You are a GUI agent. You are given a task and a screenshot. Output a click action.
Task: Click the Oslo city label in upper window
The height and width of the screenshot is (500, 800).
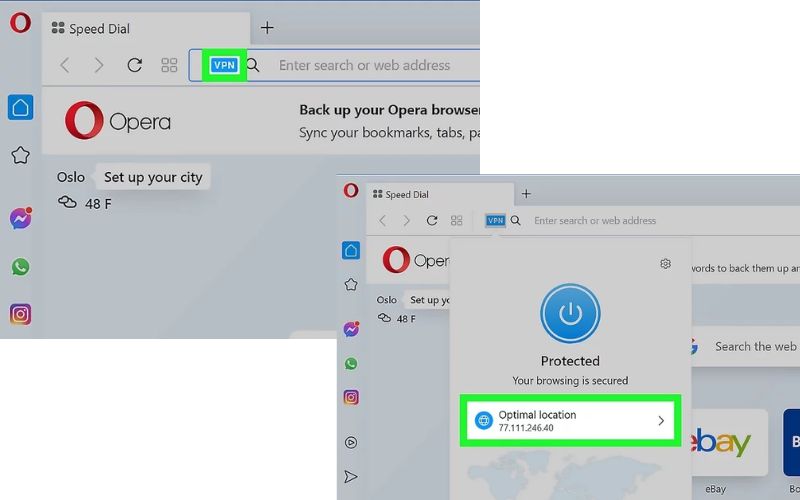(x=71, y=177)
